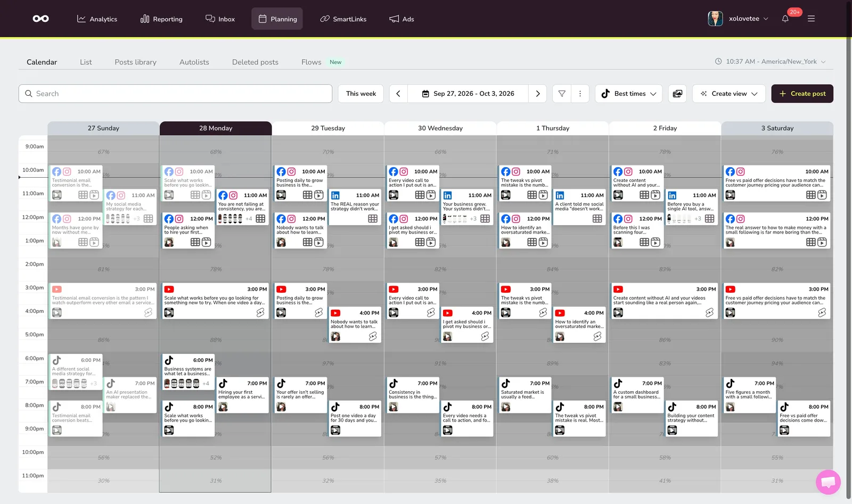The image size is (852, 504).
Task: Go to previous week arrow
Action: point(398,94)
